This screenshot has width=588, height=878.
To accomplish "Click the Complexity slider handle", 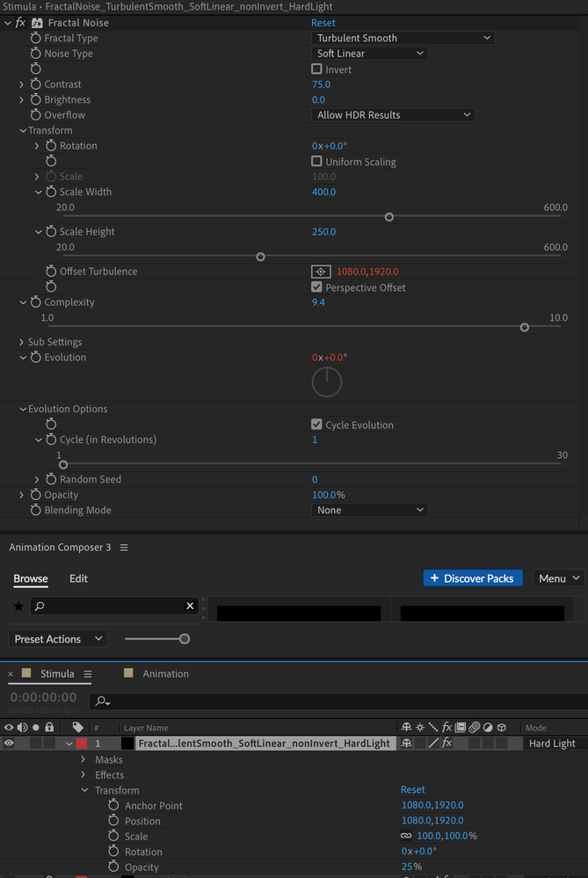I will 525,327.
